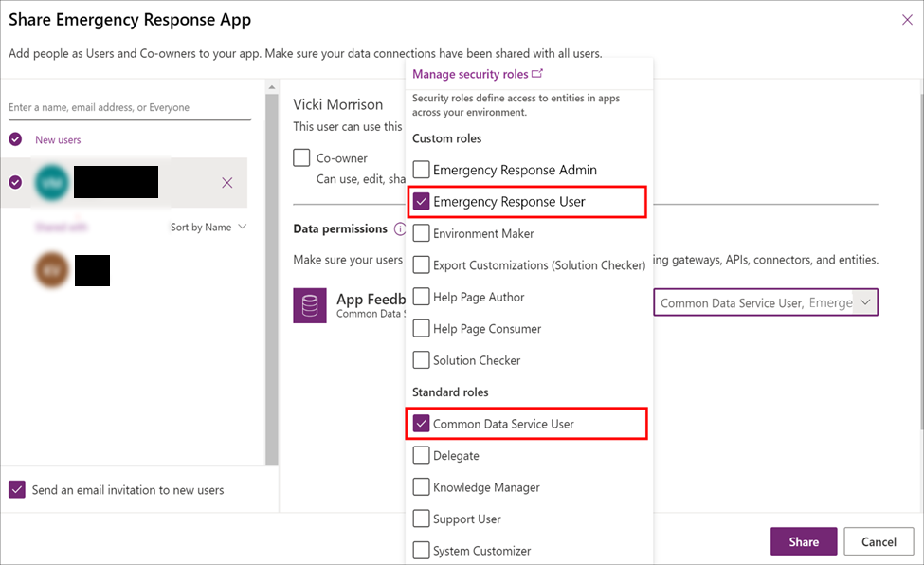Screen dimensions: 924x565
Task: Select the avatar under Shared with
Action: pos(51,270)
